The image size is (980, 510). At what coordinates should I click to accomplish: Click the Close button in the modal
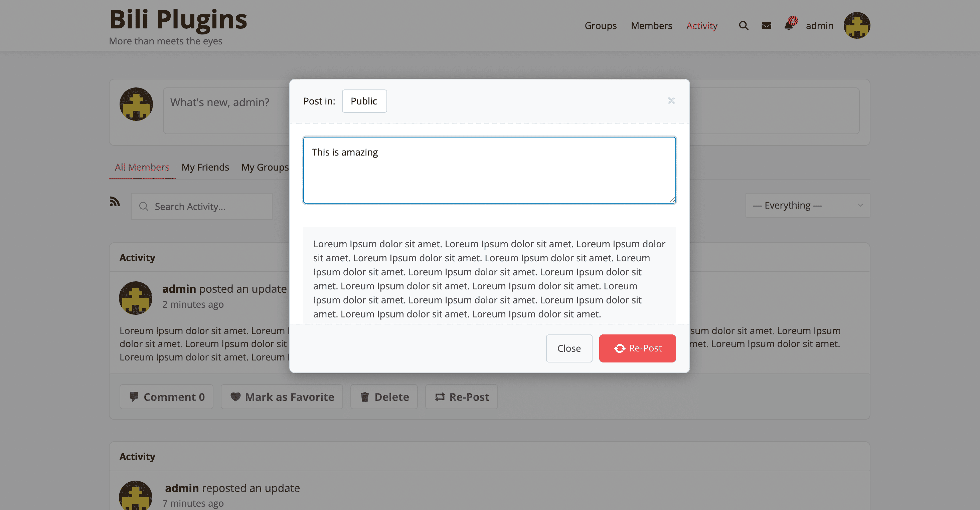(x=569, y=348)
